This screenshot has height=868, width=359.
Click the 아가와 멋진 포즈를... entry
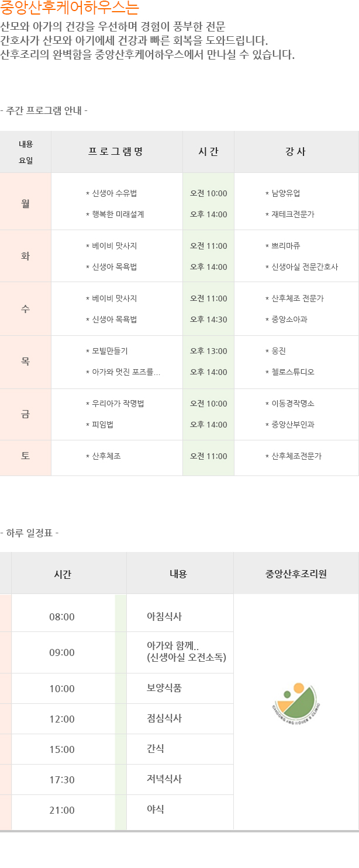point(123,372)
